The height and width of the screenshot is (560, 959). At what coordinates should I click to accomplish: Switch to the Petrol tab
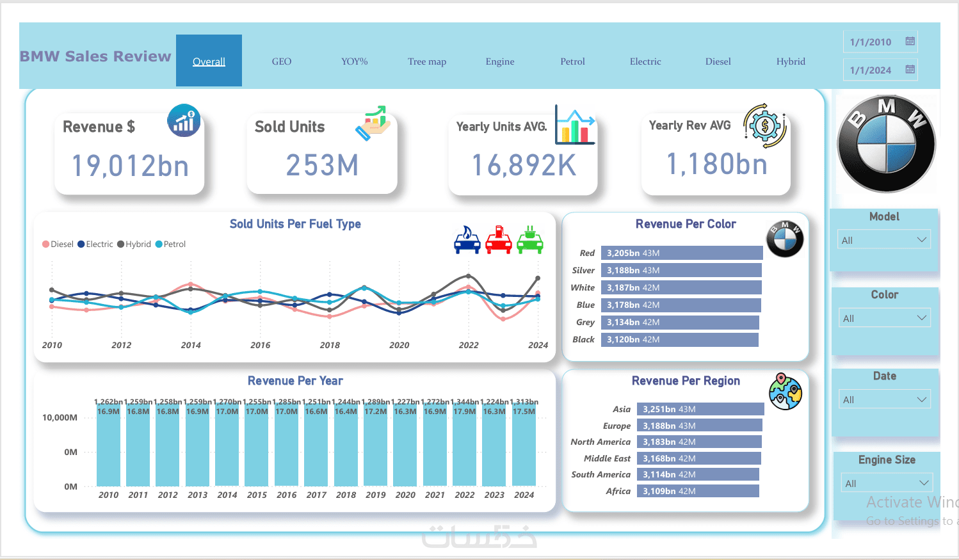(x=573, y=61)
